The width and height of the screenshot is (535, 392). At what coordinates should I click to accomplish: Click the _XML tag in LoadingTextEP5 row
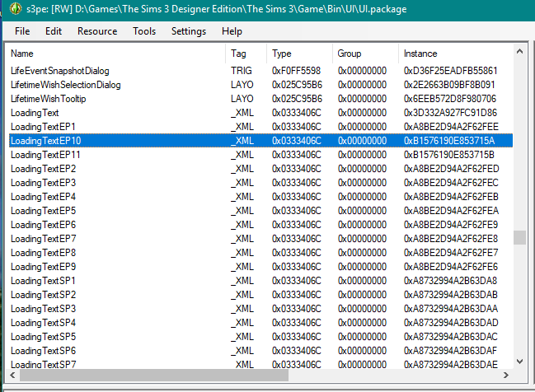click(x=242, y=211)
